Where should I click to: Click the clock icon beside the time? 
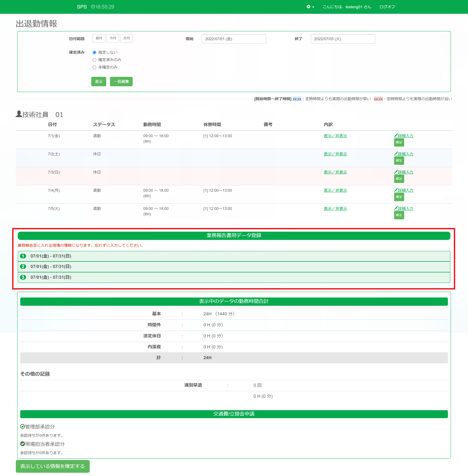[93, 7]
